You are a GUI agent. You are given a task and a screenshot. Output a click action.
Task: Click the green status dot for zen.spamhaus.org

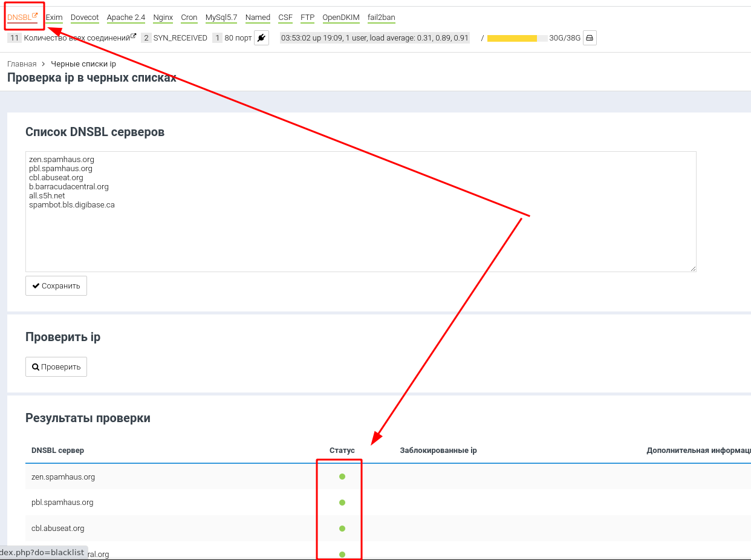(342, 477)
